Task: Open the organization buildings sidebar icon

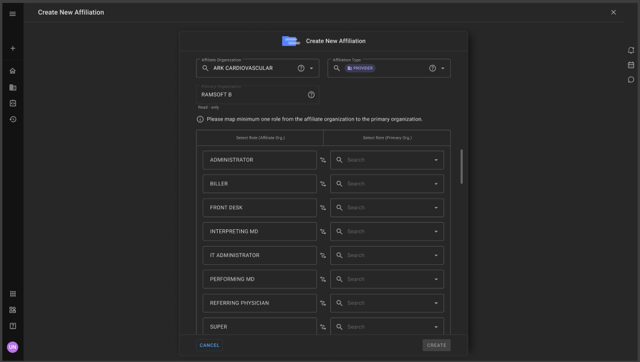Action: (13, 87)
